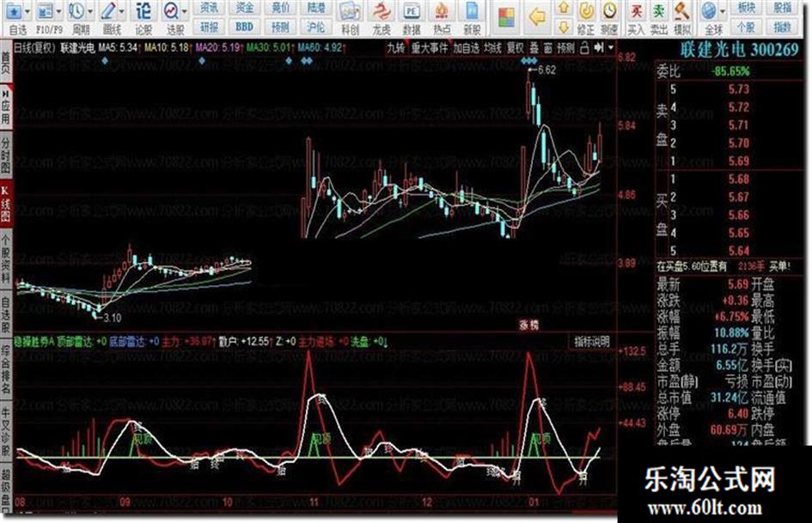Expand the F10/F9 dropdown arrow
Screen dimensions: 812x523
click(59, 11)
